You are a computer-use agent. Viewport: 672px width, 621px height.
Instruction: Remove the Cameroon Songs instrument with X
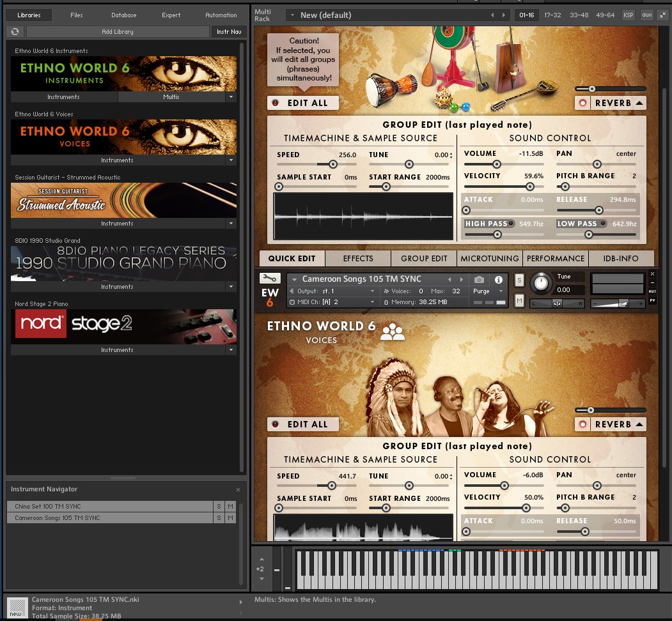coord(652,274)
